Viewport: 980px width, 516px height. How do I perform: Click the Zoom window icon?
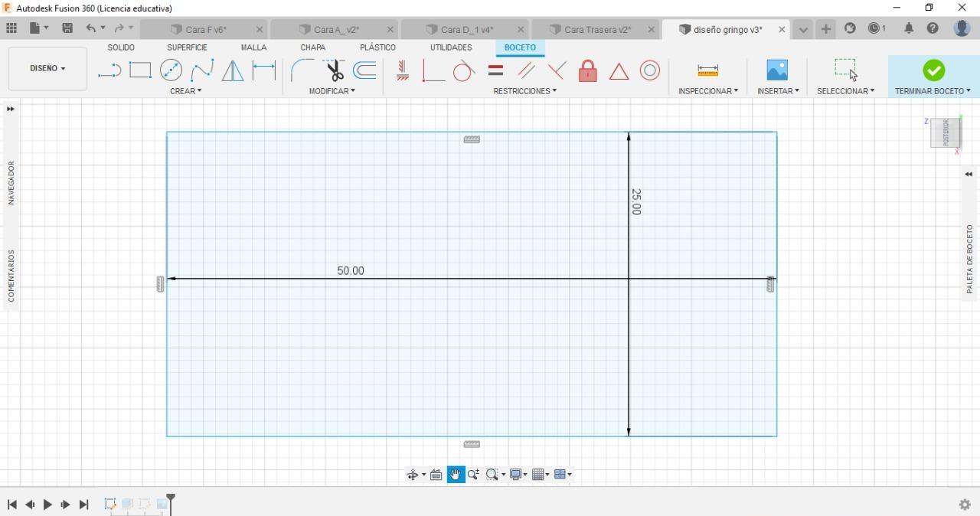[492, 475]
